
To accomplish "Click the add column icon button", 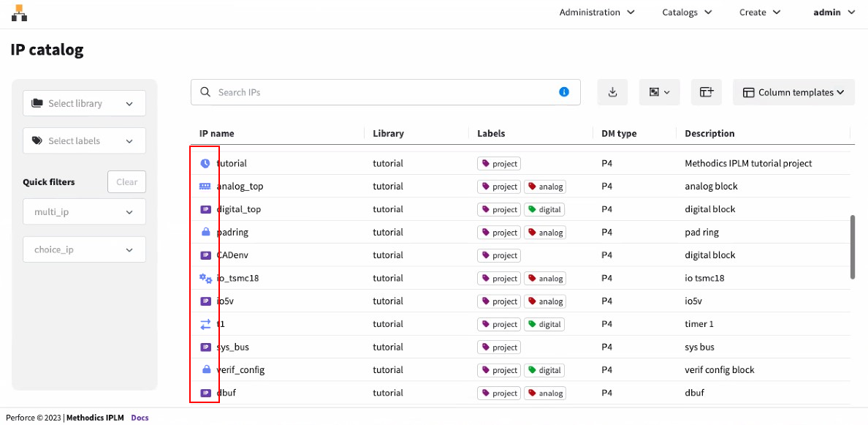I will (707, 92).
